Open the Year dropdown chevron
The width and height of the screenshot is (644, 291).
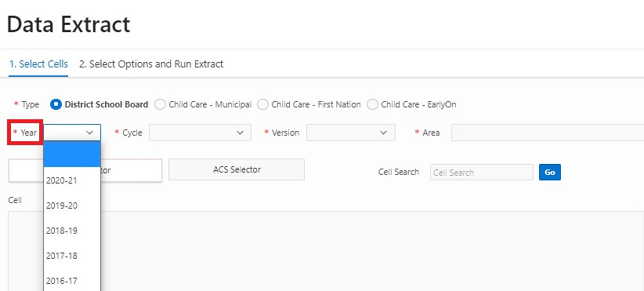click(x=90, y=133)
